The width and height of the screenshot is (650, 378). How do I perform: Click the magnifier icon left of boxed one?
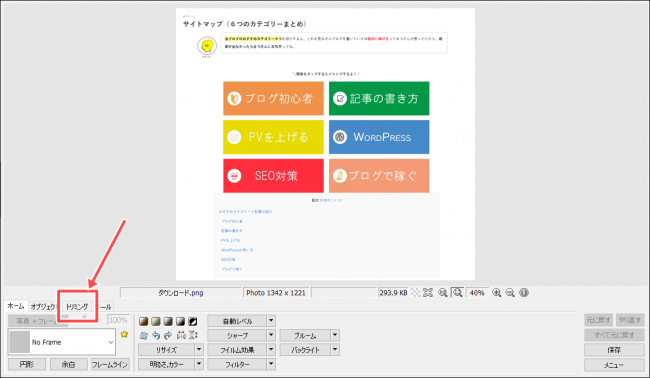point(443,293)
